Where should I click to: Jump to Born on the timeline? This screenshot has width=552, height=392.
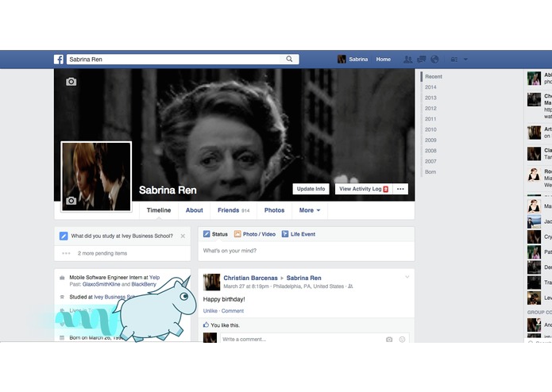click(x=430, y=171)
